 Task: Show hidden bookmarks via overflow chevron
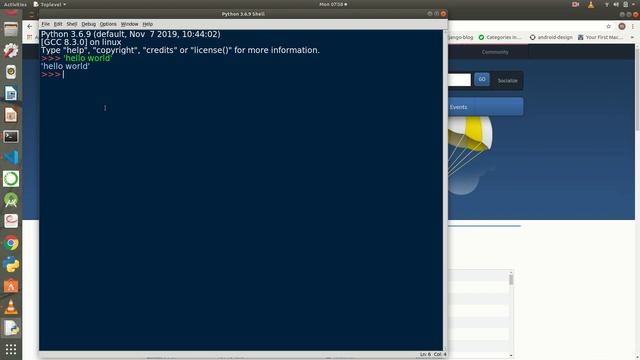click(632, 37)
